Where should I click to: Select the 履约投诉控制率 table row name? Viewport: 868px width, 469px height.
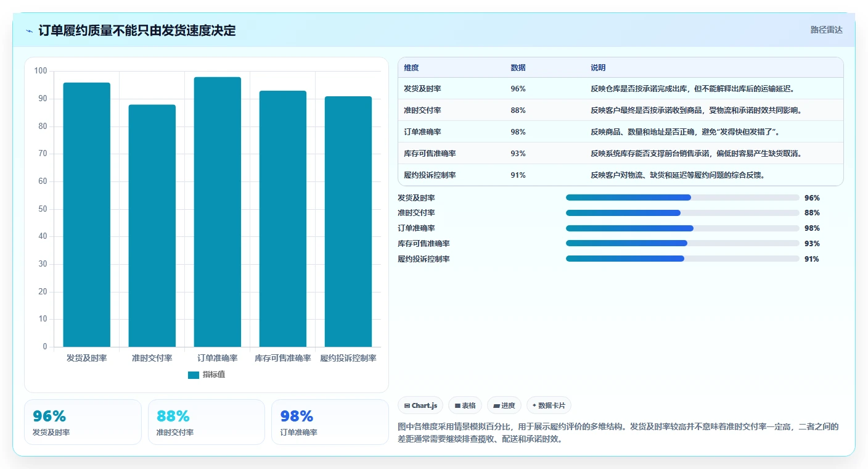(x=430, y=175)
